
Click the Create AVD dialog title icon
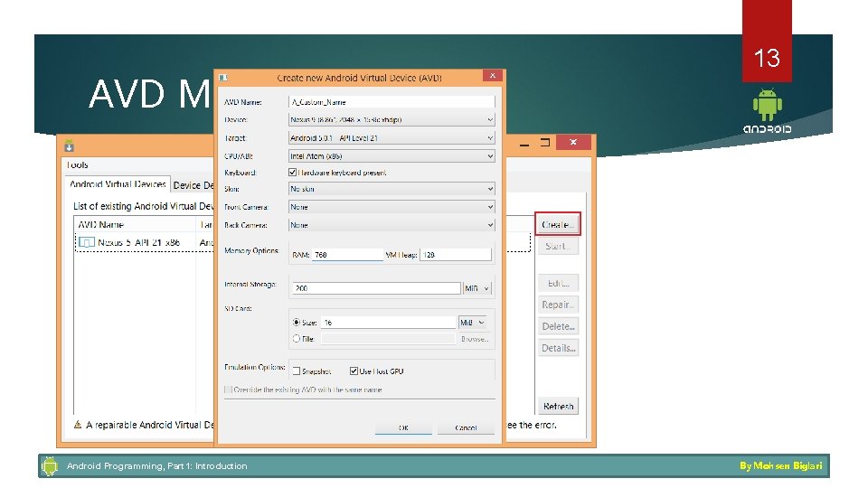coord(223,78)
